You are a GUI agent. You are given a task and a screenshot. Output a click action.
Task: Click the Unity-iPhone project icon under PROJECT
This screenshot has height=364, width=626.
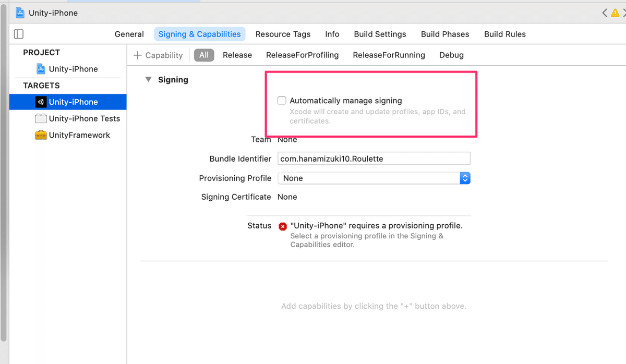click(x=41, y=69)
